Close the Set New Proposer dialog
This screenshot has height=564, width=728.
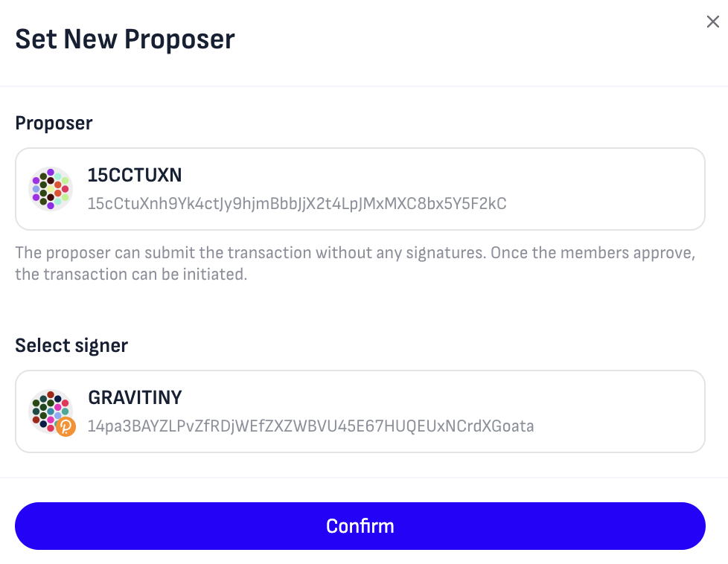pyautogui.click(x=712, y=22)
